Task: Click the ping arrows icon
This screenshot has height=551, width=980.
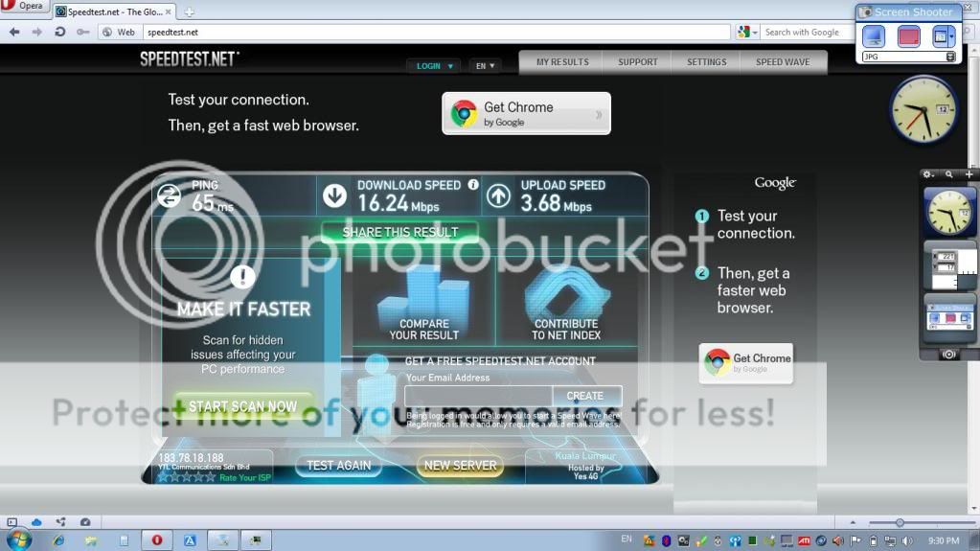Action: point(169,195)
